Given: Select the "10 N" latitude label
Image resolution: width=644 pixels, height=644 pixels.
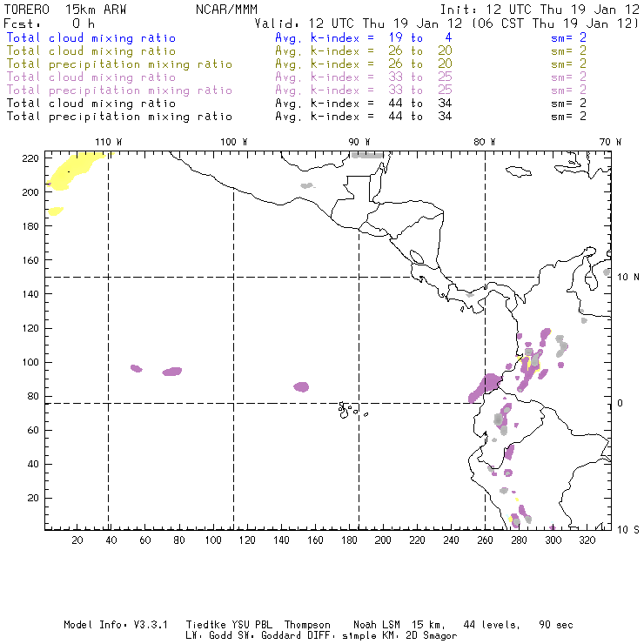Looking at the screenshot, I should 628,278.
